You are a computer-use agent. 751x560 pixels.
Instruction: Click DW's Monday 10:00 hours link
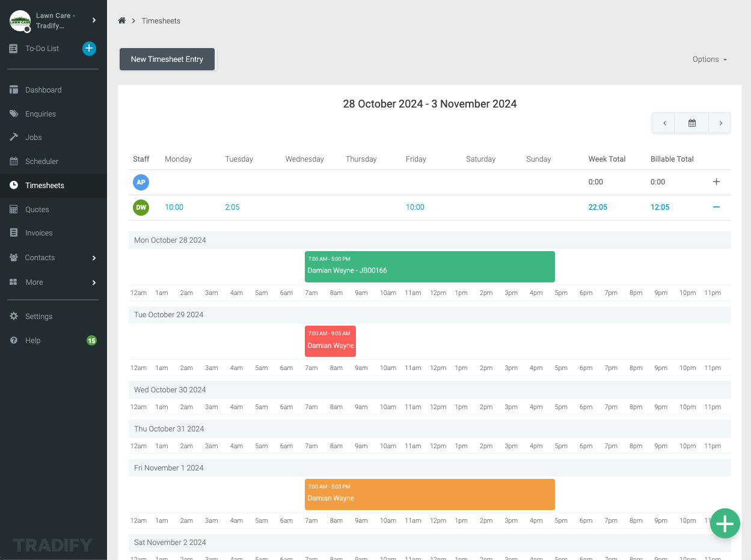(x=174, y=207)
